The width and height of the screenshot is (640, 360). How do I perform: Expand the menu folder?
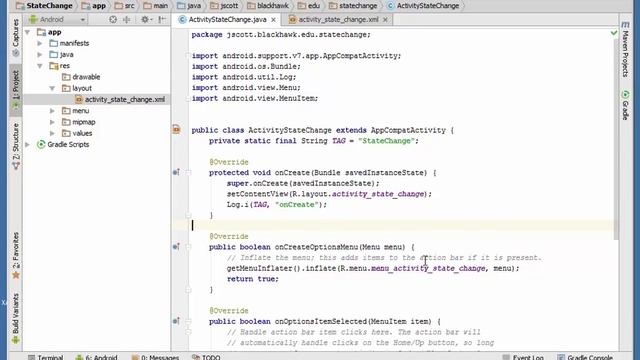click(52, 111)
